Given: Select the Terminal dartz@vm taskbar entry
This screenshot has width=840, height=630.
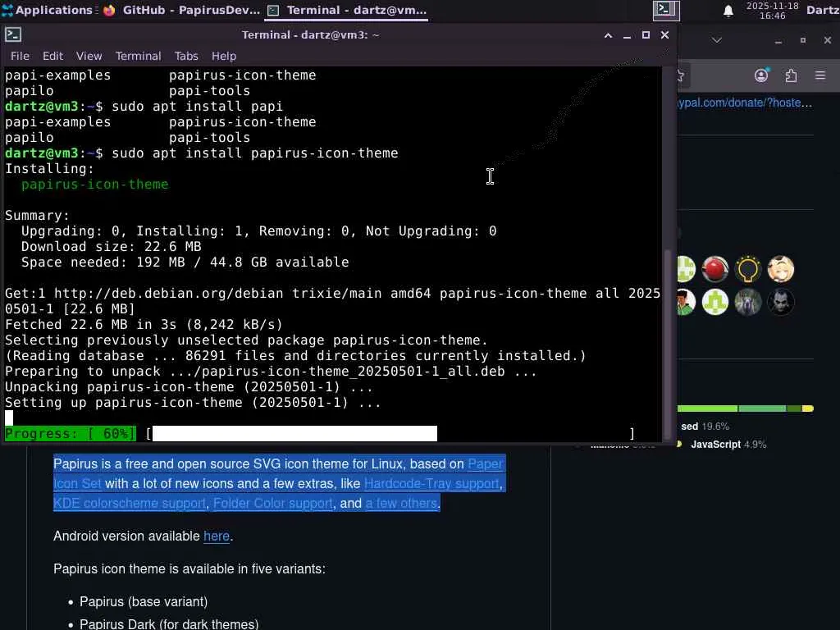Looking at the screenshot, I should [x=347, y=10].
